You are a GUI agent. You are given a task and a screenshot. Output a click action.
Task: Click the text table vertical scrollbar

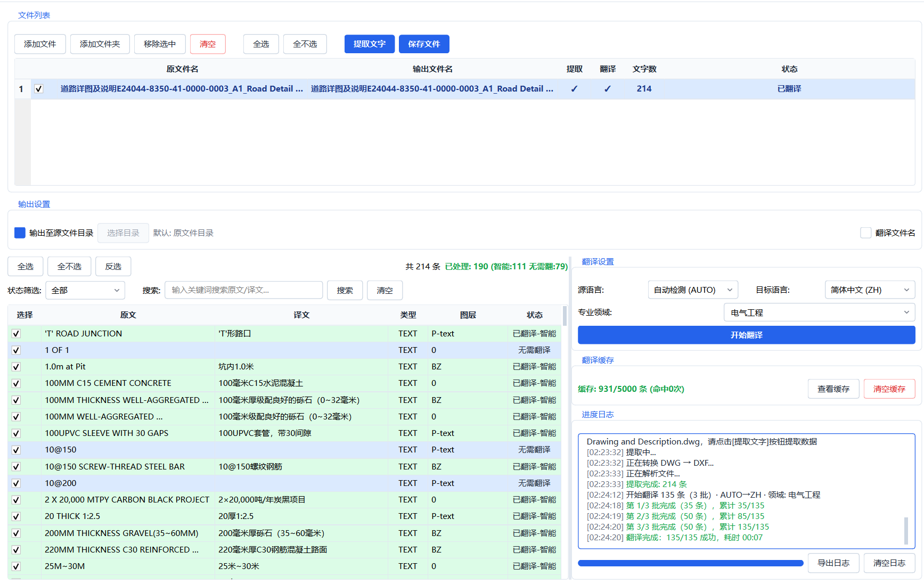click(565, 316)
